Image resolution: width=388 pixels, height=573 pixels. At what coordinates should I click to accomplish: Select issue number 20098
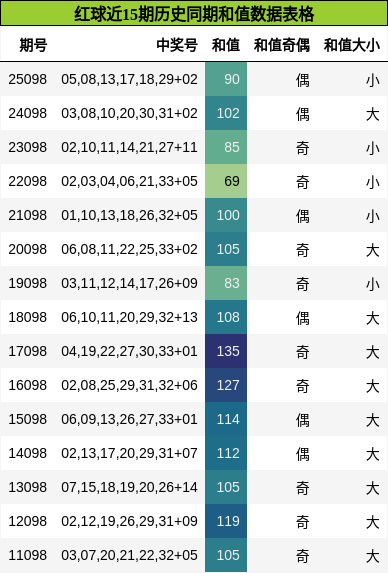28,249
